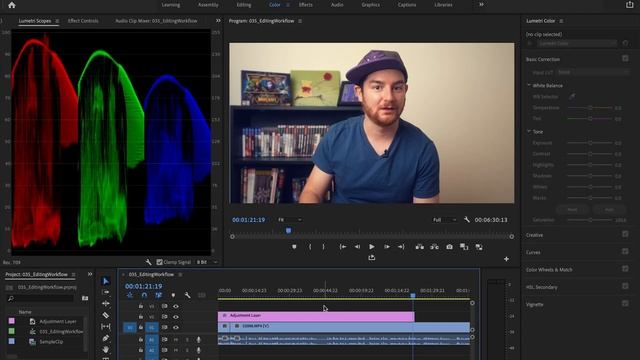Click the WB Selector eyedropper
Image resolution: width=640 pixels, height=360 pixels.
pos(572,97)
